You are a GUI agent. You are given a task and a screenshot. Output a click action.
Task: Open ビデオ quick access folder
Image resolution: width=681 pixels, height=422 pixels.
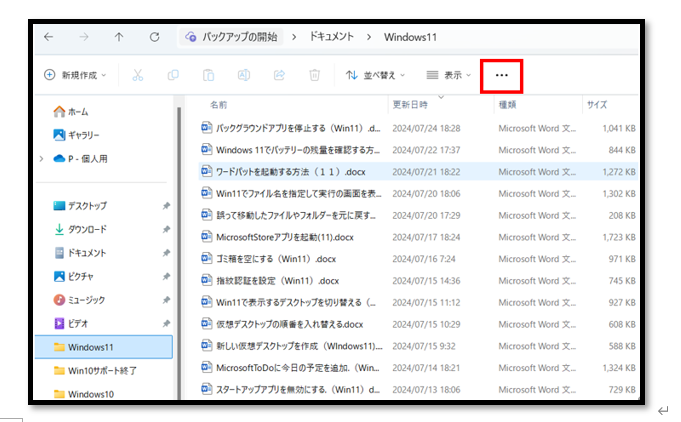[71, 323]
